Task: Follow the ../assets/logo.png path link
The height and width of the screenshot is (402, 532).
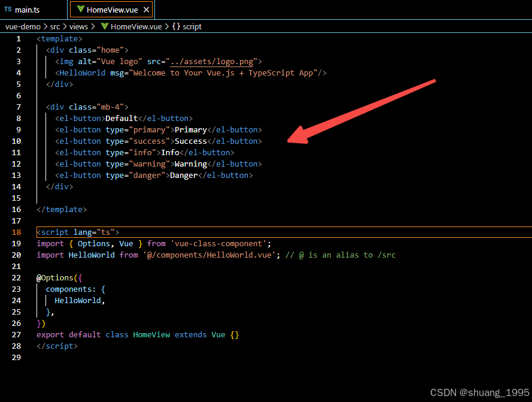Action: pyautogui.click(x=212, y=62)
